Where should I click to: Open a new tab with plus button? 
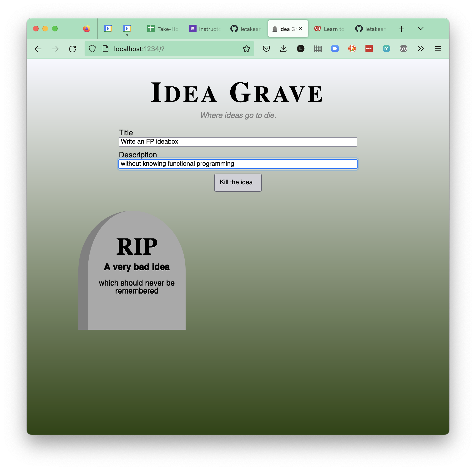(x=401, y=29)
